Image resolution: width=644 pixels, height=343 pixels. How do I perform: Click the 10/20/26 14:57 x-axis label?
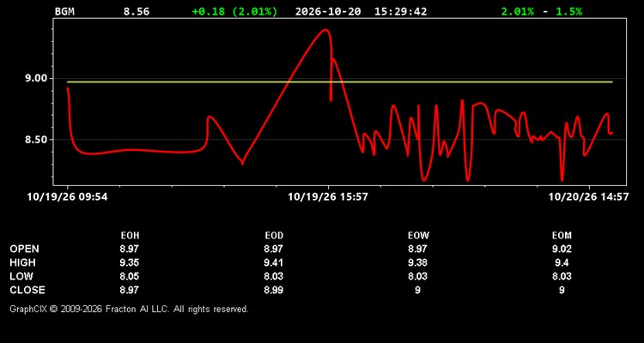click(588, 197)
